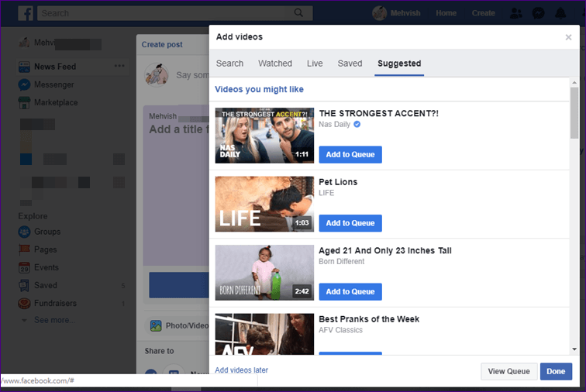Click the Fundraisers icon

[24, 303]
